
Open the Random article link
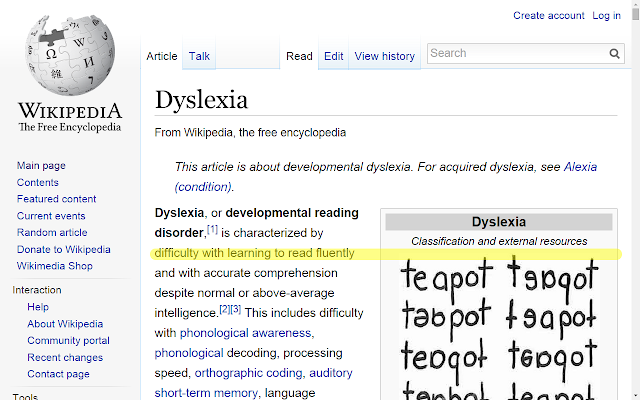click(x=52, y=233)
